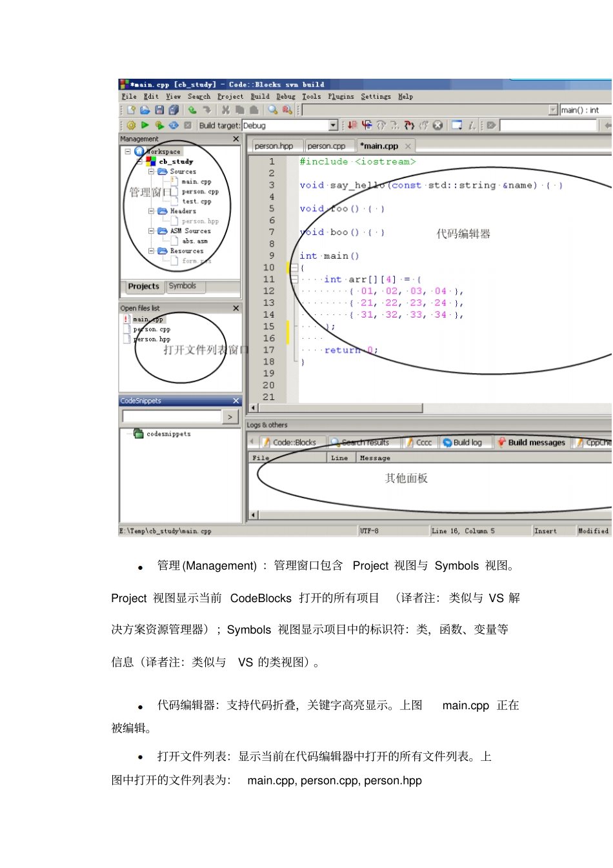
Task: Click the Build gear icon
Action: click(x=131, y=125)
